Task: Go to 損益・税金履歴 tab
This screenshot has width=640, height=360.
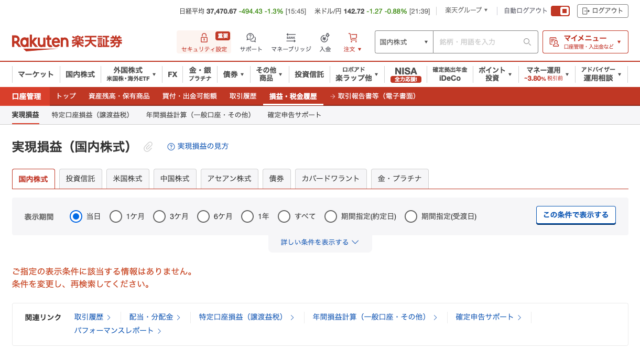Action: pos(293,96)
